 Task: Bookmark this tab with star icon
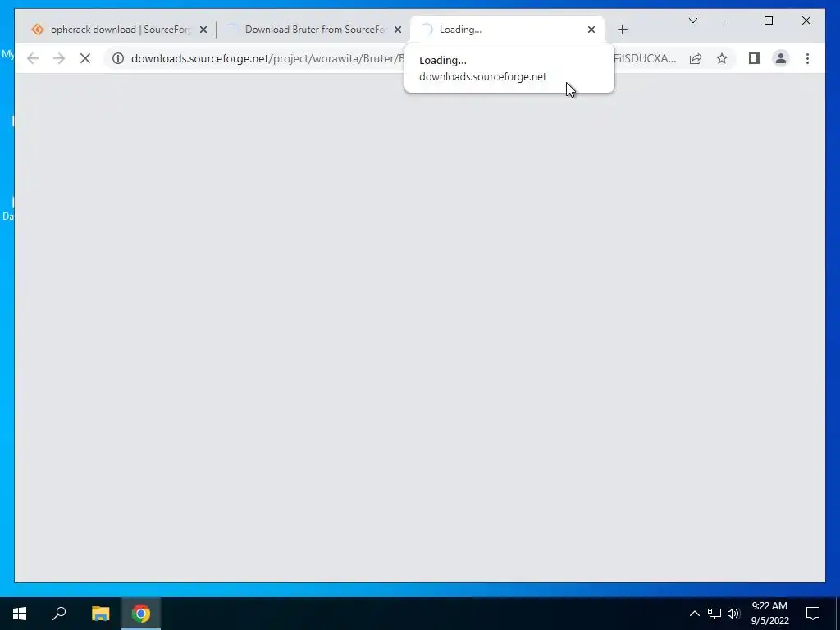tap(722, 58)
